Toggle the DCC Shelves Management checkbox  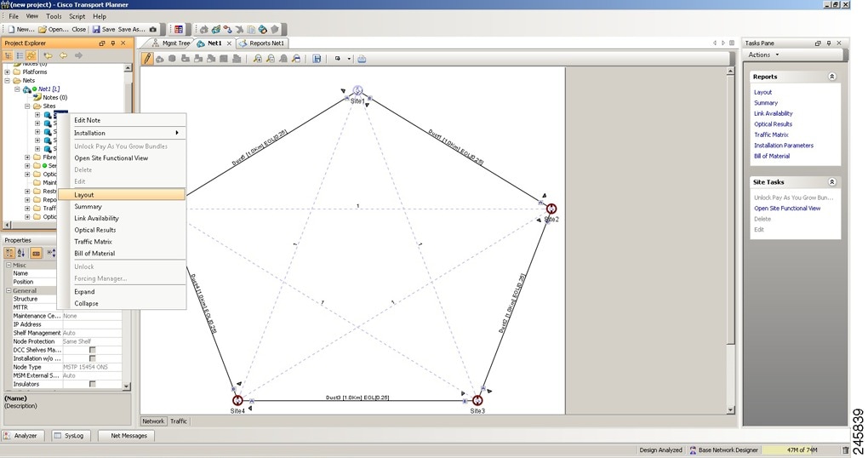(x=93, y=350)
